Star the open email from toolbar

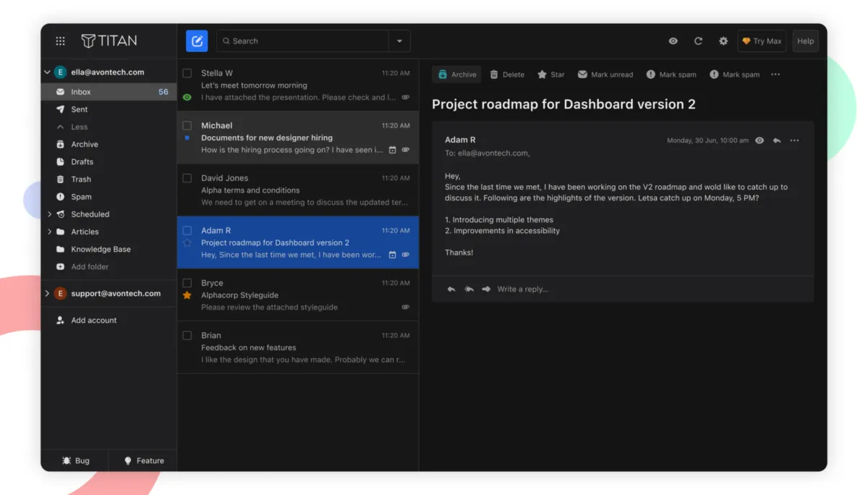pos(542,75)
